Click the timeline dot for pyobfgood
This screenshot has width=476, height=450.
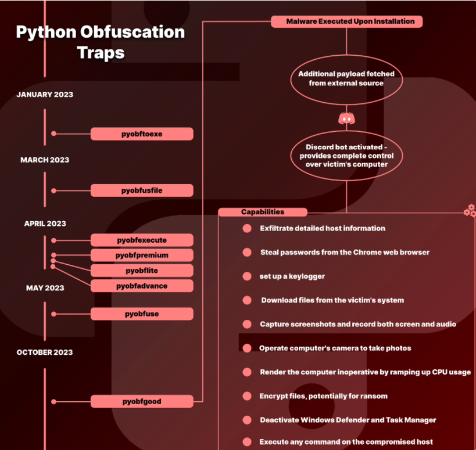click(53, 402)
